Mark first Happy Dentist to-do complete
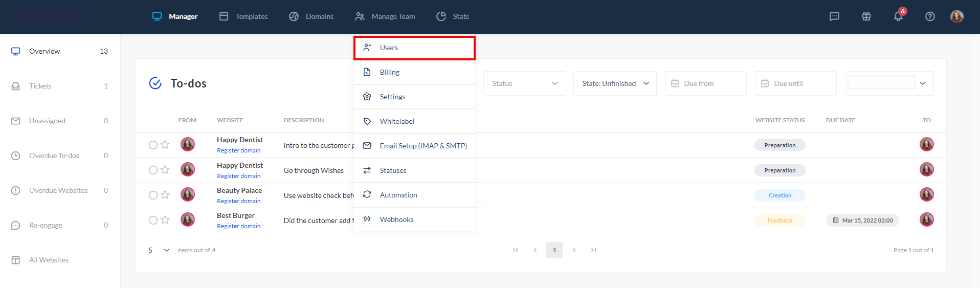980x288 pixels. [153, 145]
